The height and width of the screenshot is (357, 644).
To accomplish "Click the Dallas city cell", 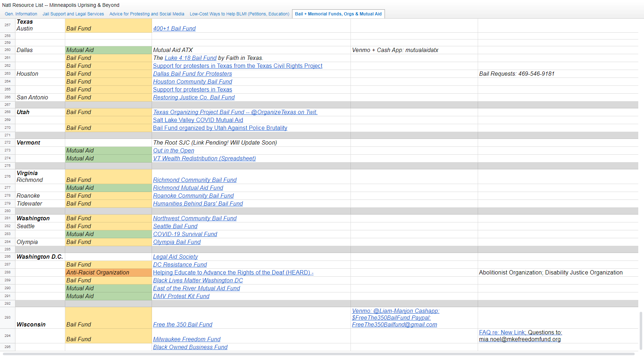I will pyautogui.click(x=40, y=50).
